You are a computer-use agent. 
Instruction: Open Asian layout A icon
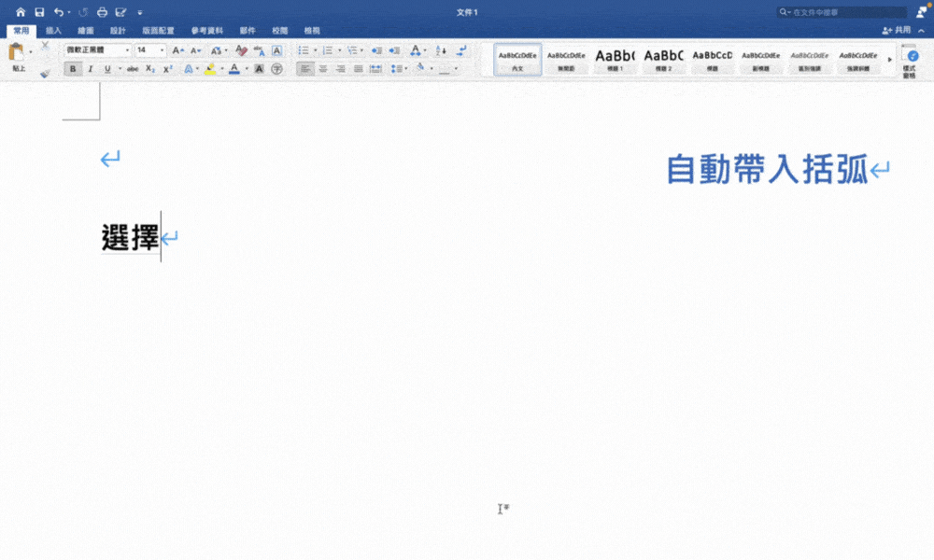point(416,50)
